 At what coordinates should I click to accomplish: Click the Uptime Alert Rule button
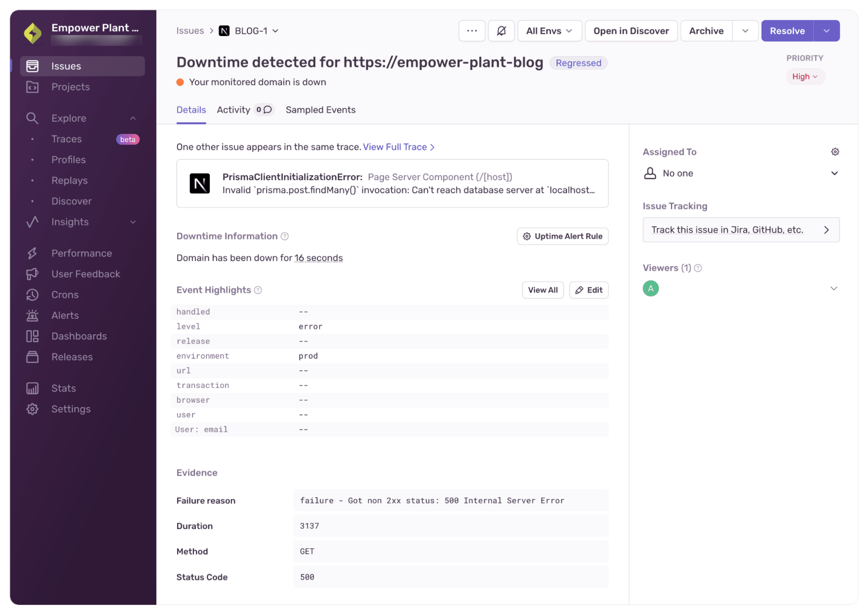(x=562, y=236)
